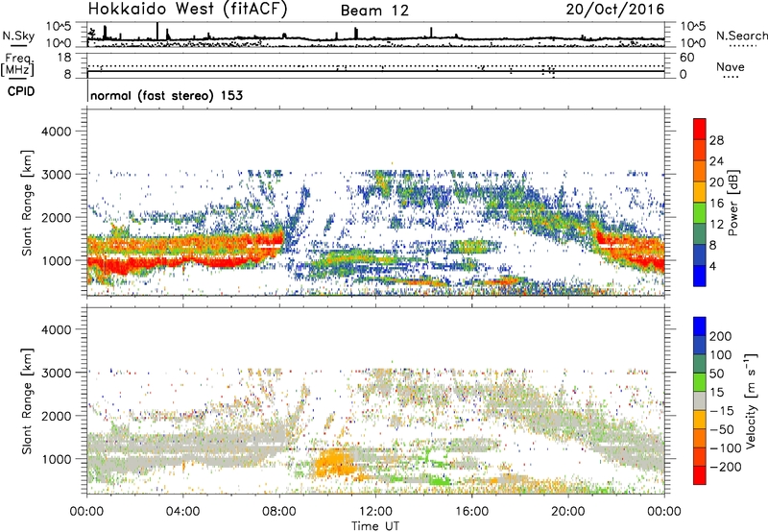This screenshot has width=768, height=532.
Task: Click the '08:00' time tick label
Action: click(279, 512)
